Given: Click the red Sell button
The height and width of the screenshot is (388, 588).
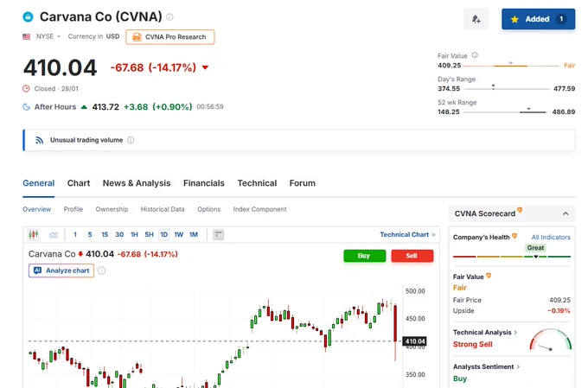Looking at the screenshot, I should tap(412, 256).
